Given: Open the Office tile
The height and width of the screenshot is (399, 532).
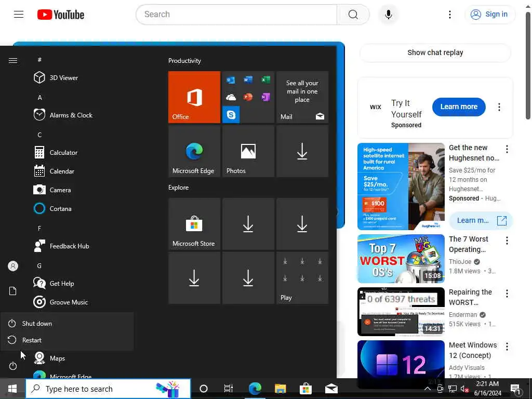Looking at the screenshot, I should pyautogui.click(x=194, y=97).
